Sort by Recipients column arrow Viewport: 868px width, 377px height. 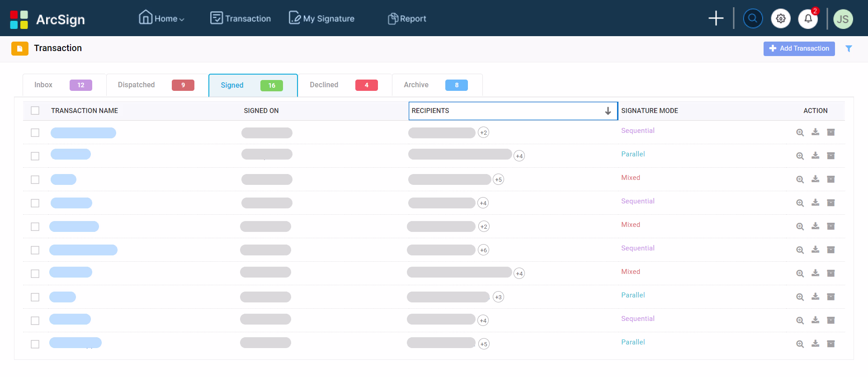(x=608, y=111)
